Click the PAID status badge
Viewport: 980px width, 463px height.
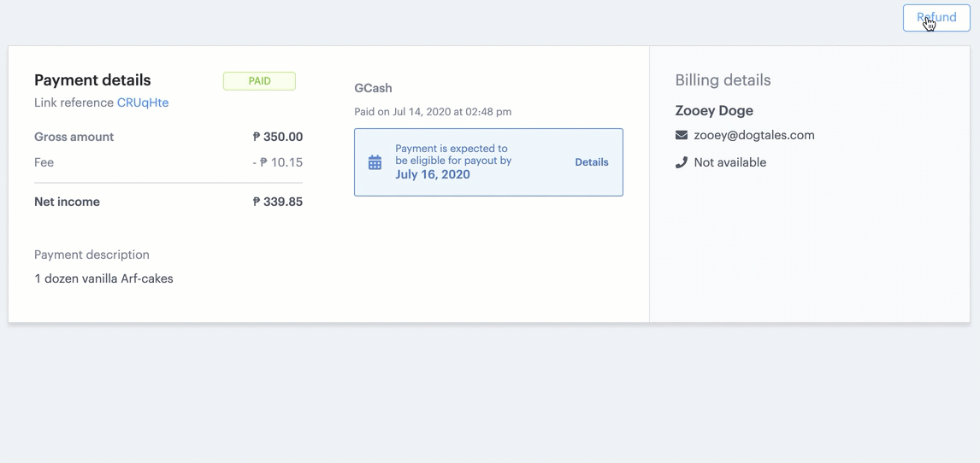pos(259,81)
